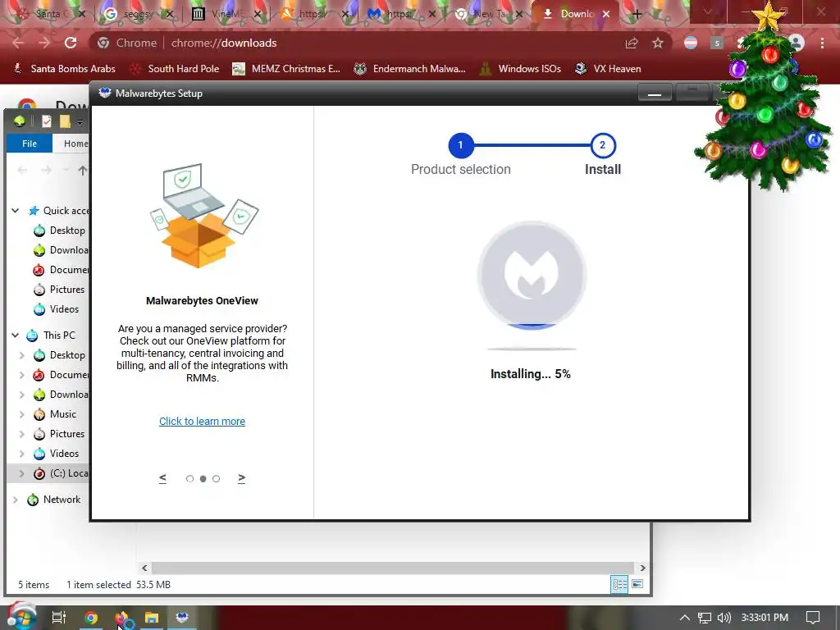
Task: Expand Downloads under This PC
Action: (x=22, y=395)
